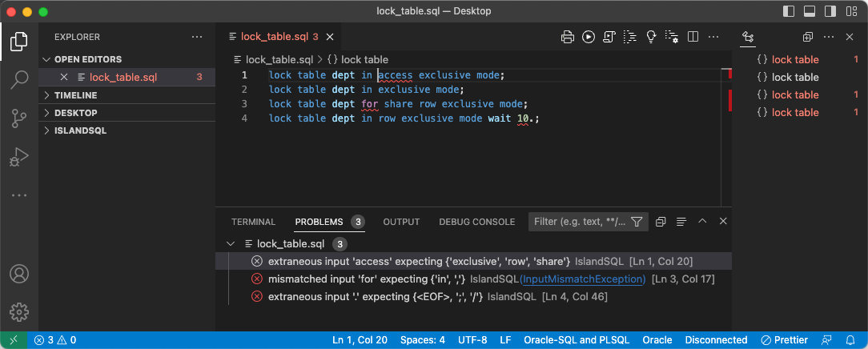The image size is (868, 349).
Task: Switch to the Debug Console tab
Action: [477, 222]
